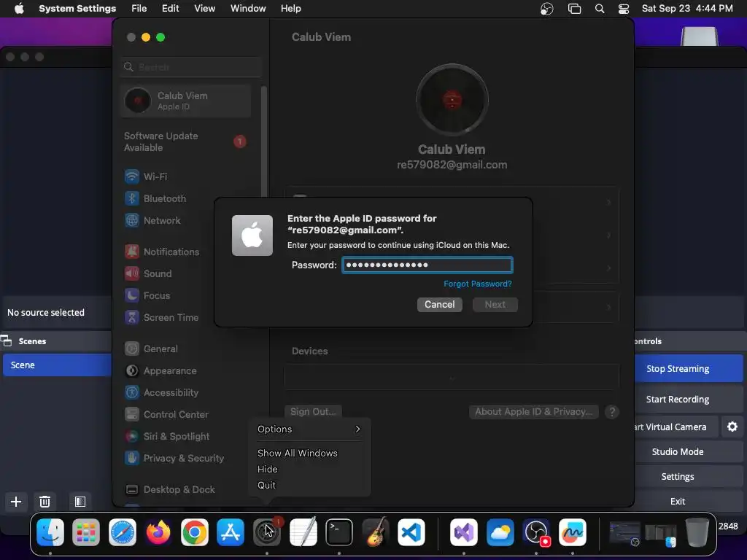This screenshot has height=560, width=747.
Task: Open Spotlight search in menu bar
Action: 600,9
